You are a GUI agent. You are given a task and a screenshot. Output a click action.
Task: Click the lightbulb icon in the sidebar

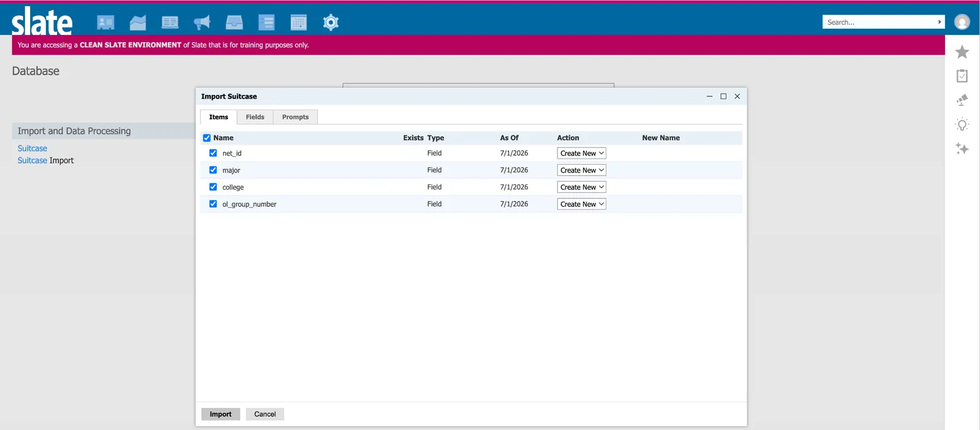pyautogui.click(x=962, y=124)
